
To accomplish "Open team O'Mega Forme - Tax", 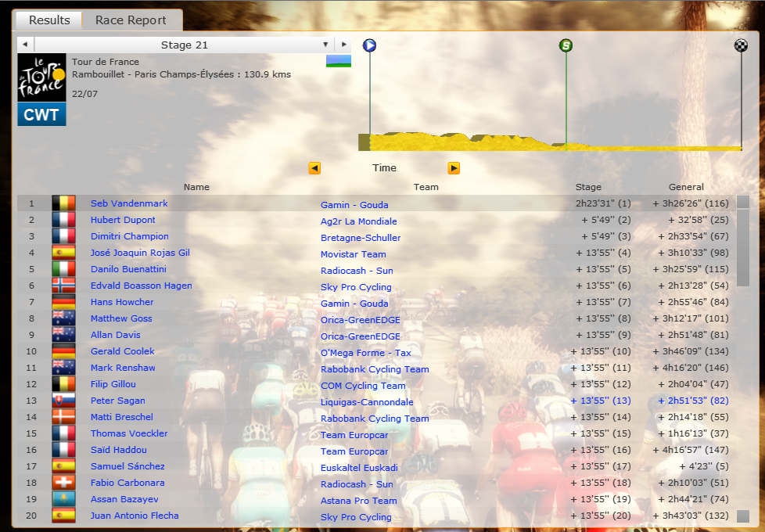I will pos(365,353).
